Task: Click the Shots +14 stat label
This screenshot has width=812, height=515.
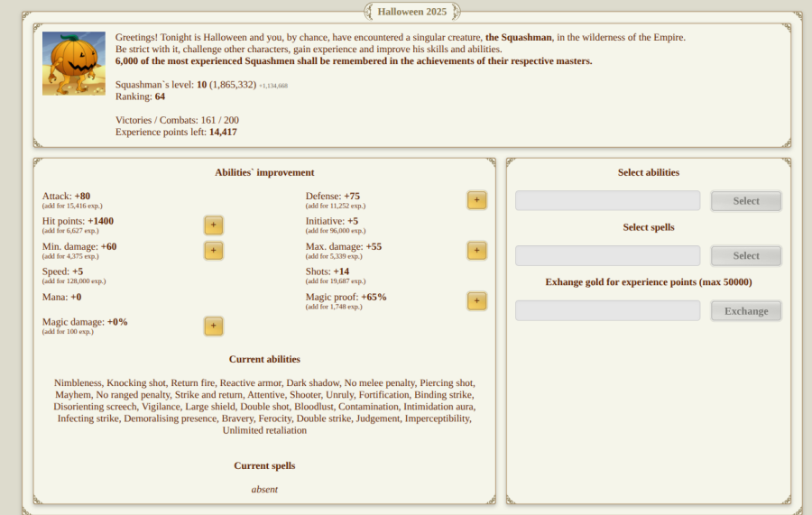Action: click(x=329, y=271)
